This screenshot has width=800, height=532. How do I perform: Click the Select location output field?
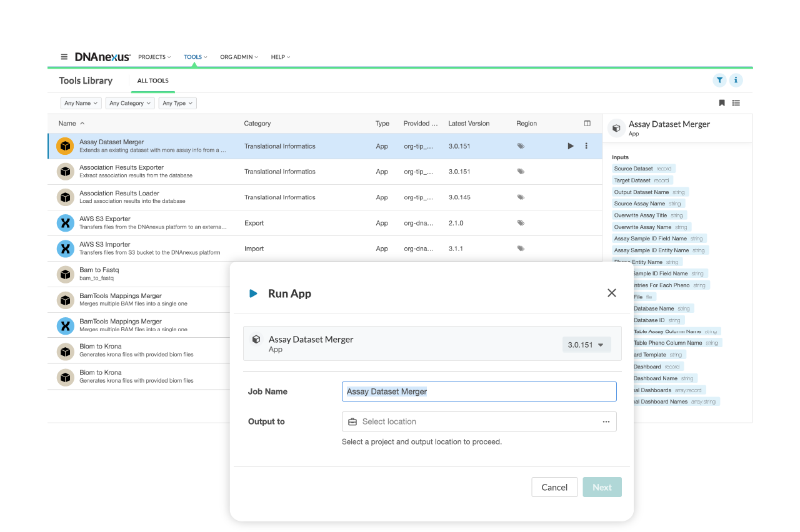click(x=479, y=421)
